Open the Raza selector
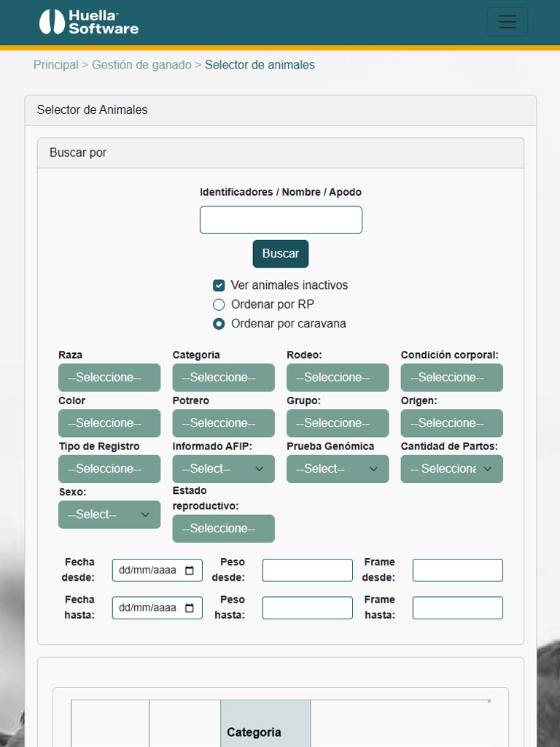The width and height of the screenshot is (560, 747). coord(109,377)
